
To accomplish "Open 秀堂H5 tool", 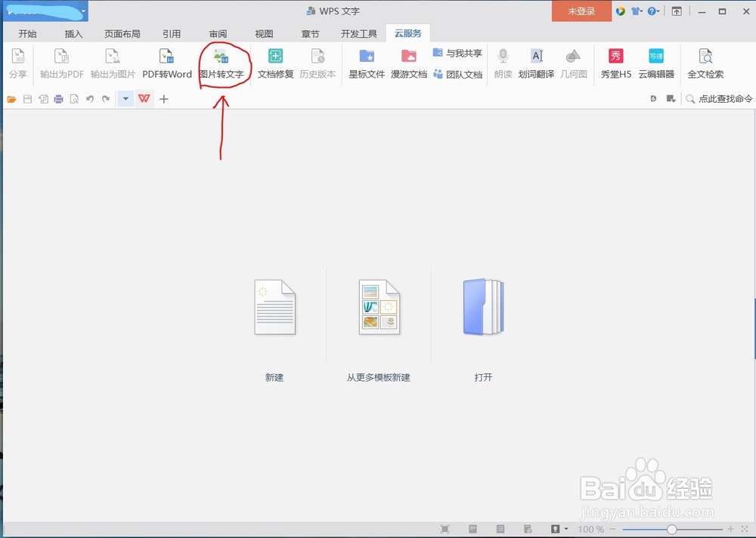I will click(x=615, y=63).
